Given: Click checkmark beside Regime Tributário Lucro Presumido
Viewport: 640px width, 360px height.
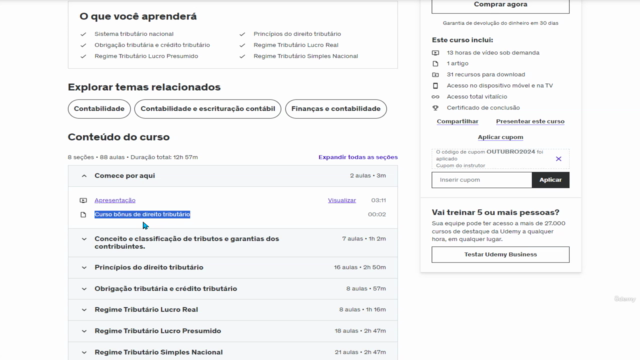Looking at the screenshot, I should (x=83, y=56).
